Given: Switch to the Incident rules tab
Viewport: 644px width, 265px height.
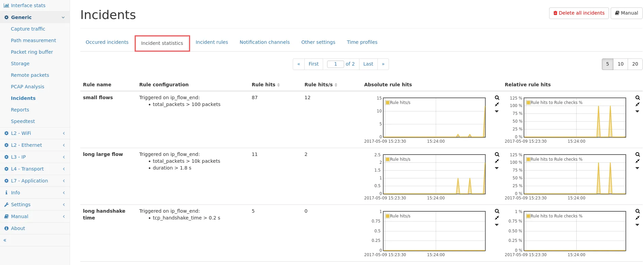Looking at the screenshot, I should click(x=211, y=42).
